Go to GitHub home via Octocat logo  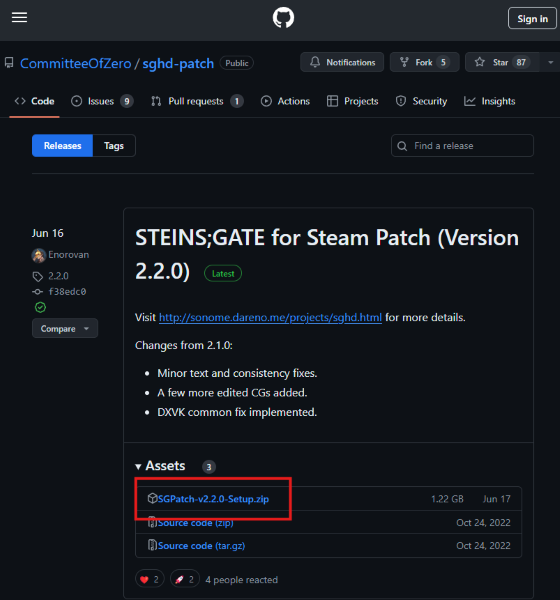[x=283, y=18]
